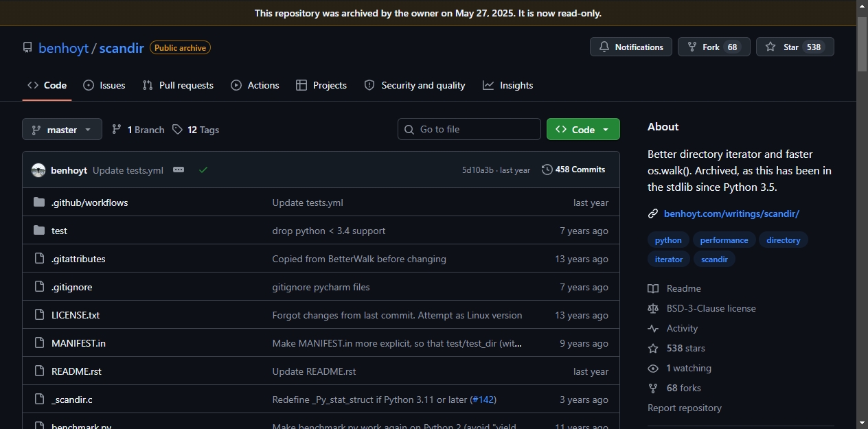Open 'gitignore pycharm files' commit message
The height and width of the screenshot is (429, 868).
click(321, 287)
